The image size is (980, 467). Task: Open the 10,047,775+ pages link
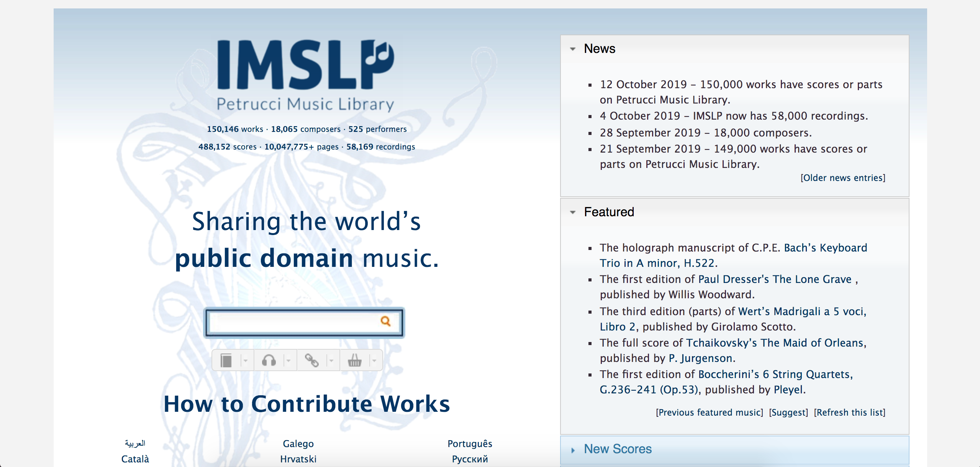pos(302,147)
